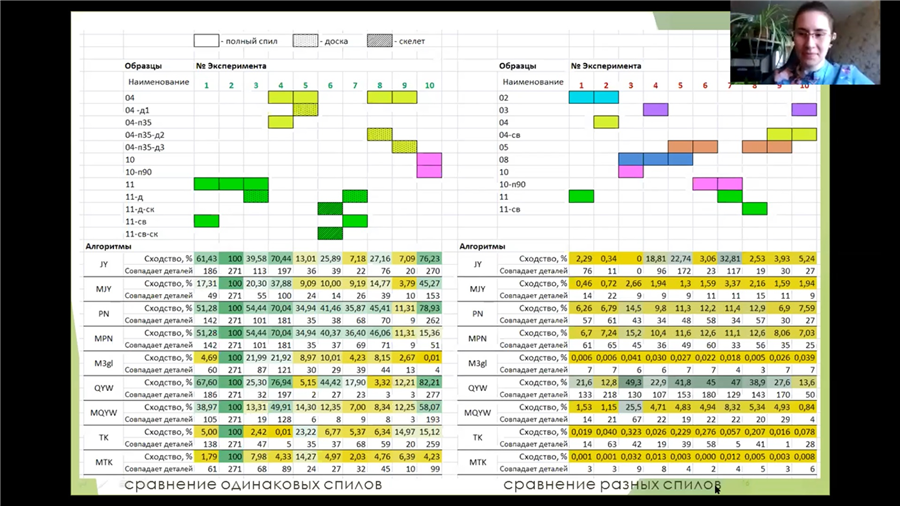The height and width of the screenshot is (506, 900).
Task: Select sample name '04-св' in right table
Action: click(511, 134)
